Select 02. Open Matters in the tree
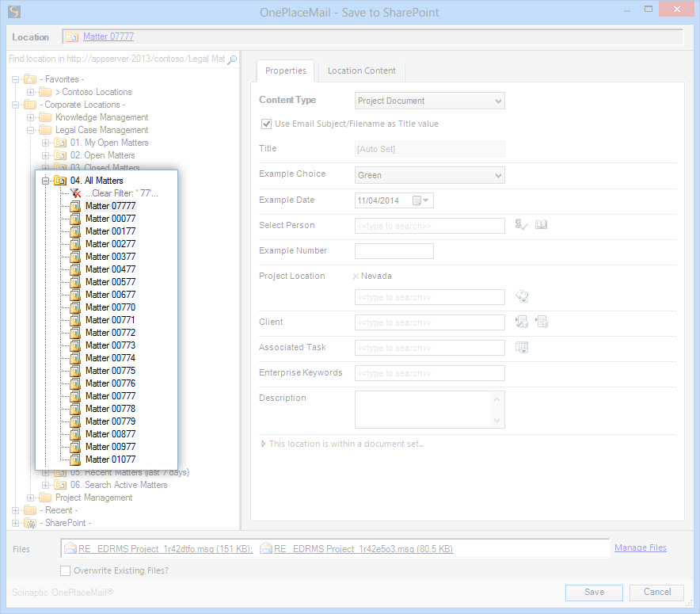 click(x=103, y=155)
